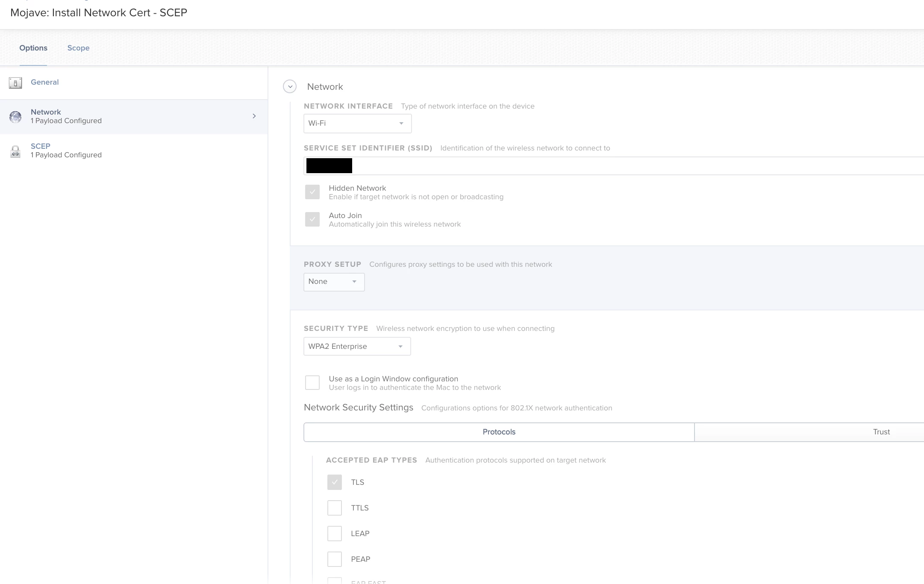Enable Use as a Login Window configuration
The height and width of the screenshot is (584, 924).
(x=312, y=383)
